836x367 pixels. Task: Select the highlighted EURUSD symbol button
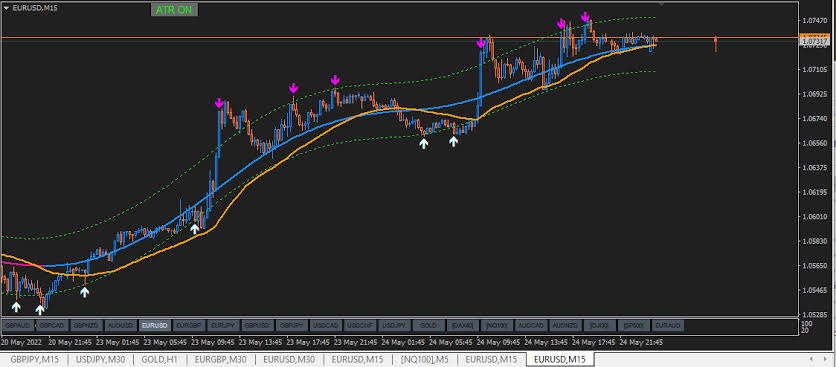click(x=155, y=325)
